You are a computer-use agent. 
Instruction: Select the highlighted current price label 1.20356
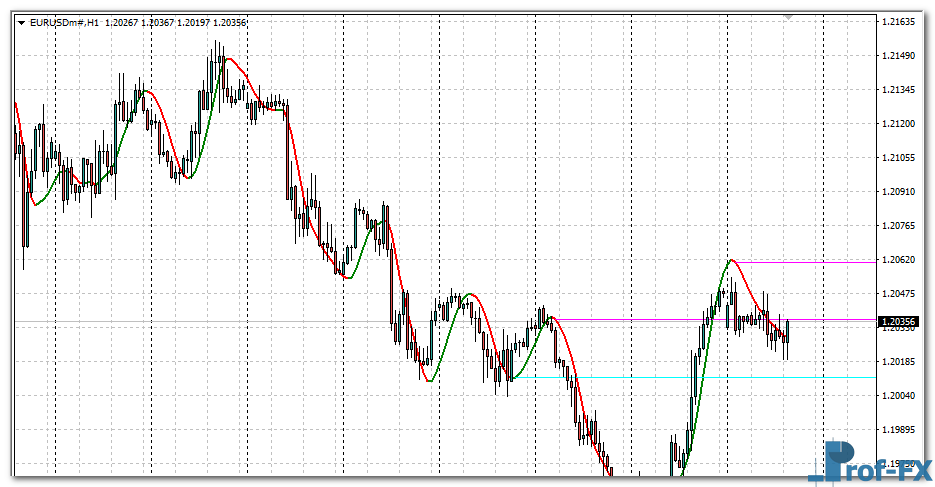(898, 321)
